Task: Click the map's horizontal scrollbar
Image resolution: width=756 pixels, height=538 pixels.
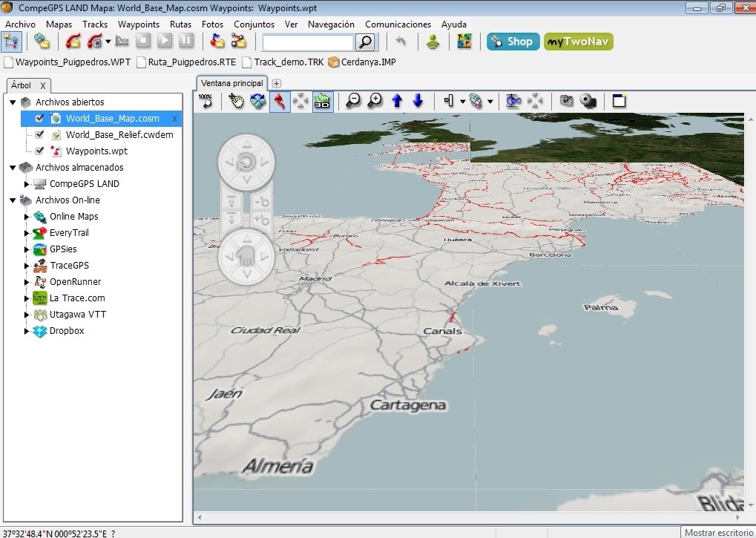Action: coord(469,518)
